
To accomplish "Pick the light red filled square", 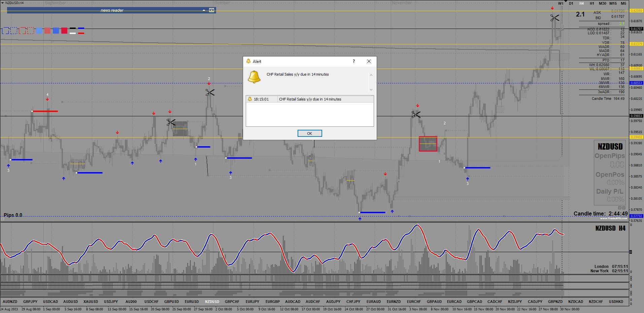I will 47,31.
